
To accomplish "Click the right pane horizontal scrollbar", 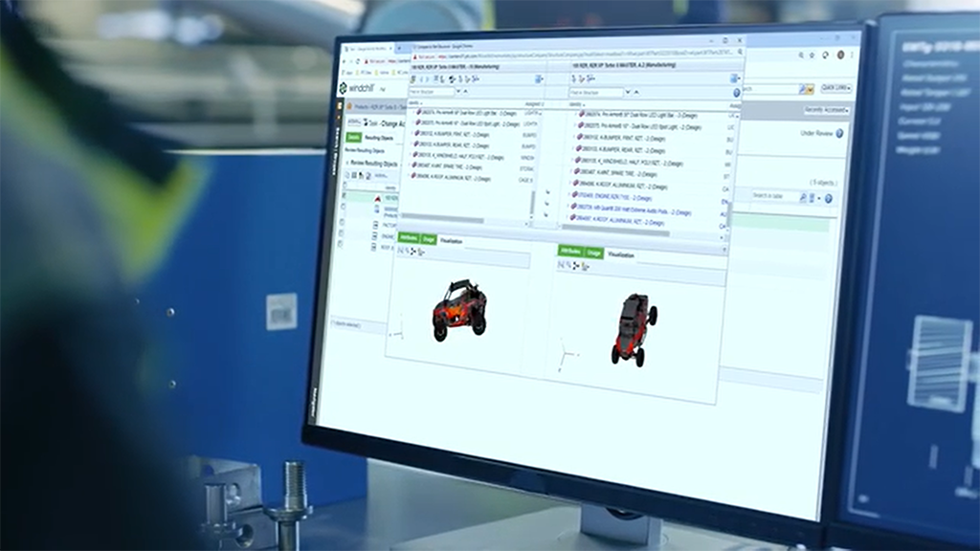I will (x=615, y=232).
